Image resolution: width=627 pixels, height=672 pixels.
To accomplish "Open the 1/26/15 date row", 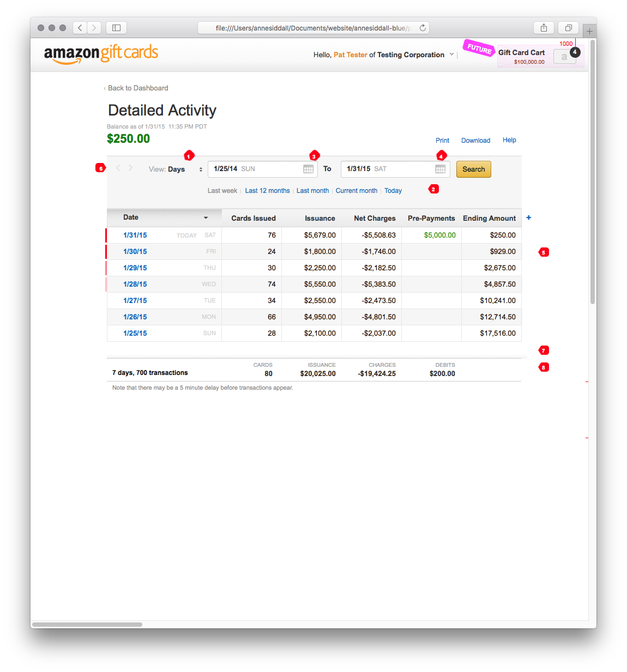I will tap(135, 317).
